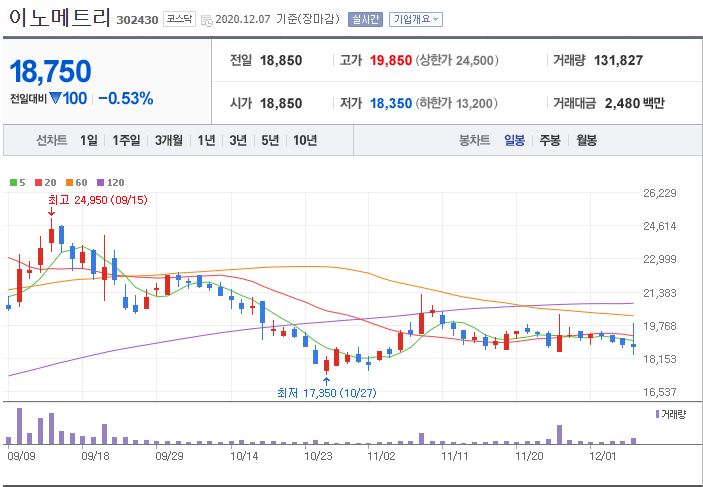703x487 pixels.
Task: Click the 12/01 date axis label
Action: [603, 456]
